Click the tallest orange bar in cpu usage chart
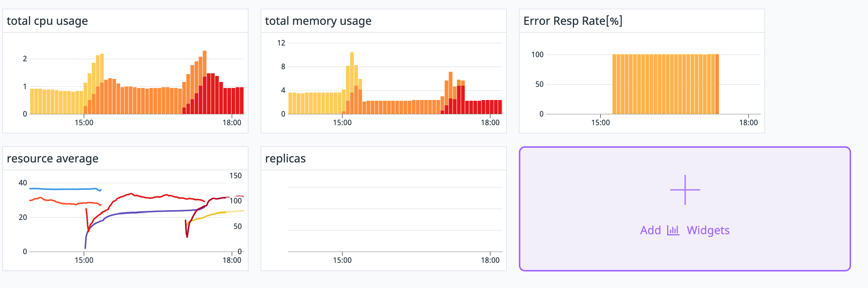The width and height of the screenshot is (868, 288). 205,64
